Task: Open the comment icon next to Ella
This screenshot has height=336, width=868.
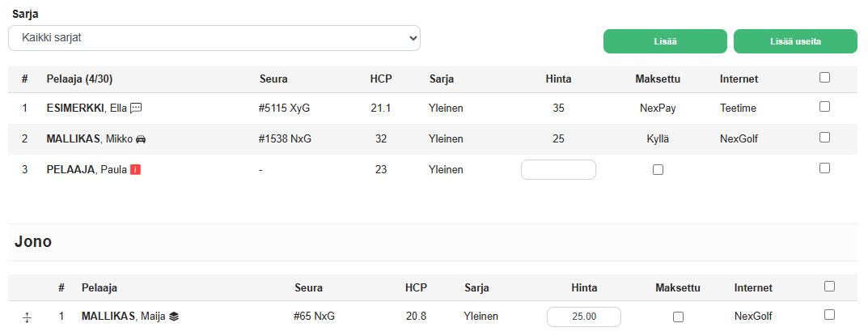Action: pos(136,108)
